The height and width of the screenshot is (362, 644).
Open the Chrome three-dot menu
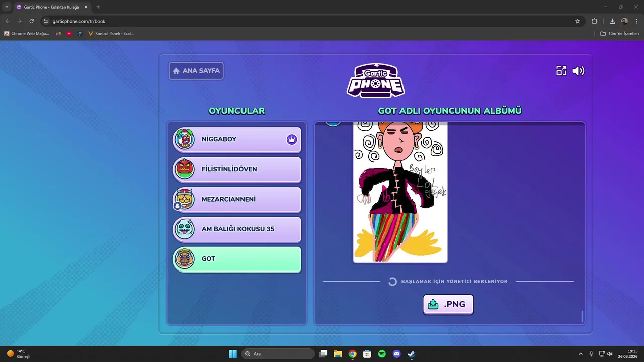tap(636, 21)
